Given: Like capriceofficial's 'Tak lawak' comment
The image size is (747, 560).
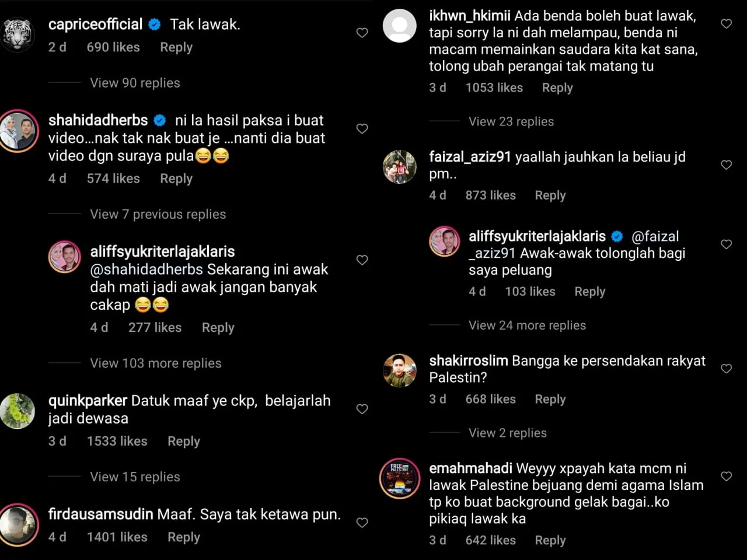Looking at the screenshot, I should click(x=362, y=33).
